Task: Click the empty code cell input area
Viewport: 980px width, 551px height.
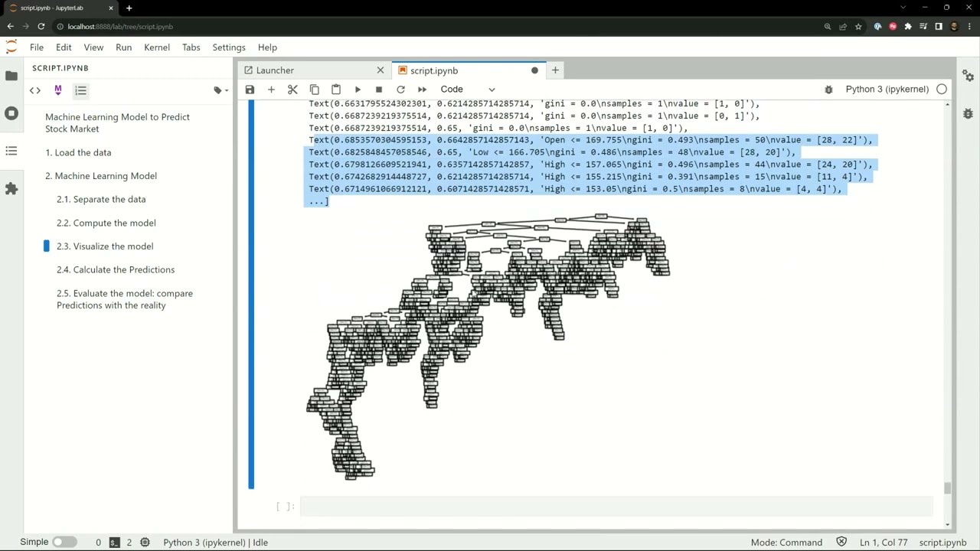Action: coord(616,507)
